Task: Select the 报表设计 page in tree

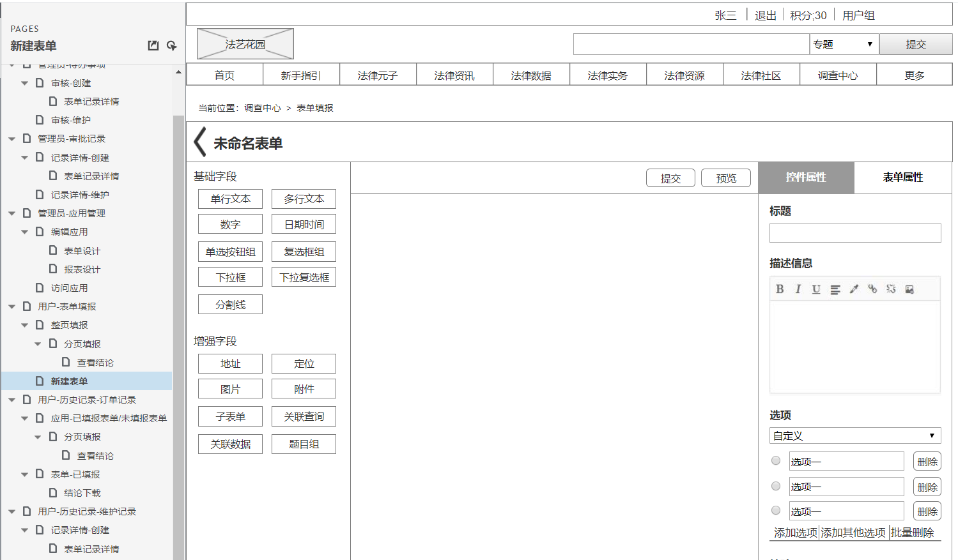Action: pyautogui.click(x=82, y=269)
